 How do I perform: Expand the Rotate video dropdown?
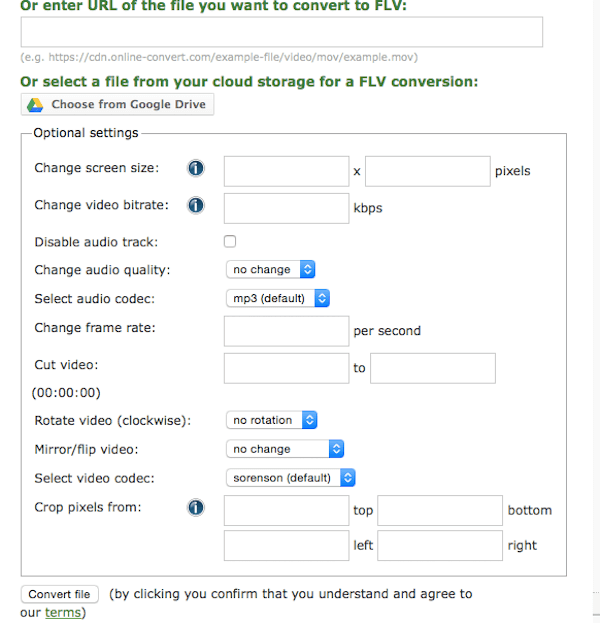[x=271, y=420]
